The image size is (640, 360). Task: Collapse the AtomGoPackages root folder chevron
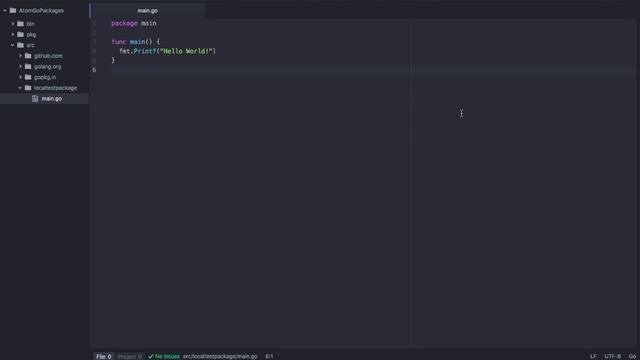[5, 11]
